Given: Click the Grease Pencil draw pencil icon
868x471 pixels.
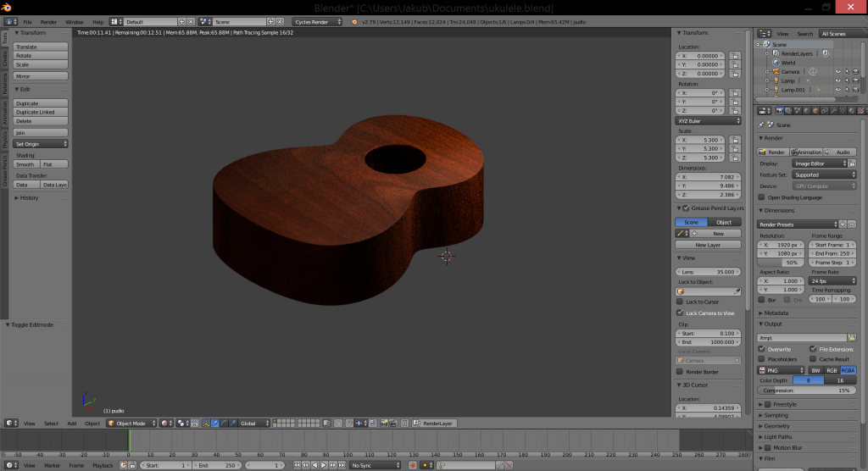Looking at the screenshot, I should pyautogui.click(x=681, y=234).
